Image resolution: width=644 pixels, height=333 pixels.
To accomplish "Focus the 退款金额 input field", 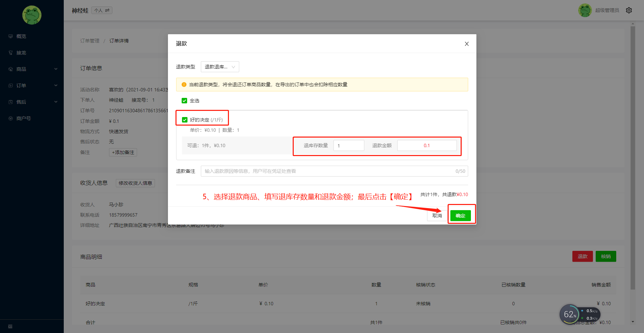I will 427,145.
